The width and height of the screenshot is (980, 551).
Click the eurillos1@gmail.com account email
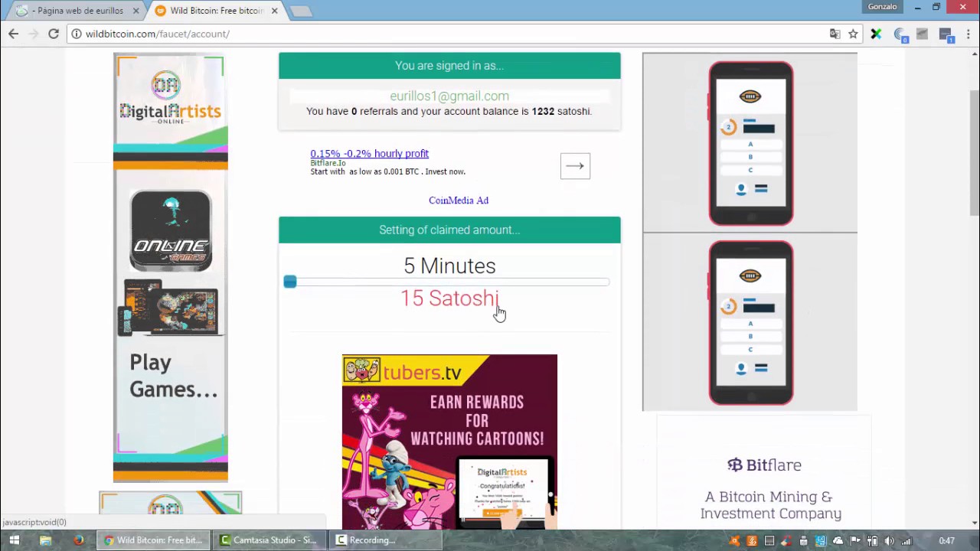point(449,96)
